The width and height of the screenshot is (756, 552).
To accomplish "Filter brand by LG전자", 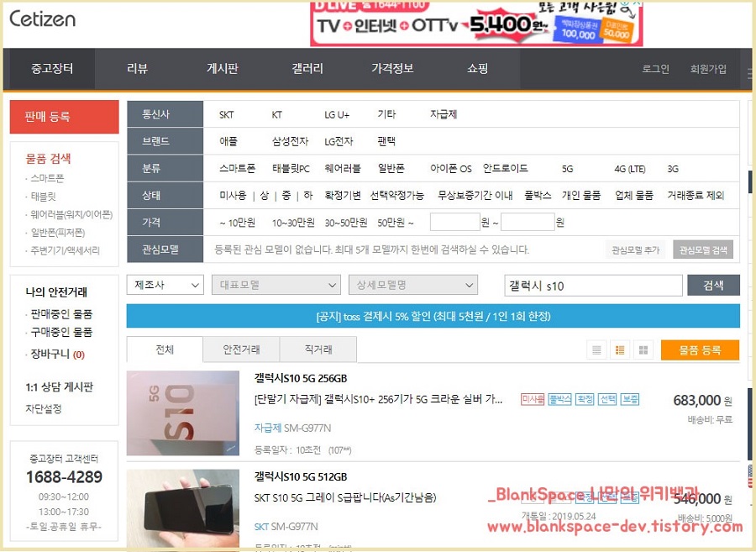I will pos(339,141).
